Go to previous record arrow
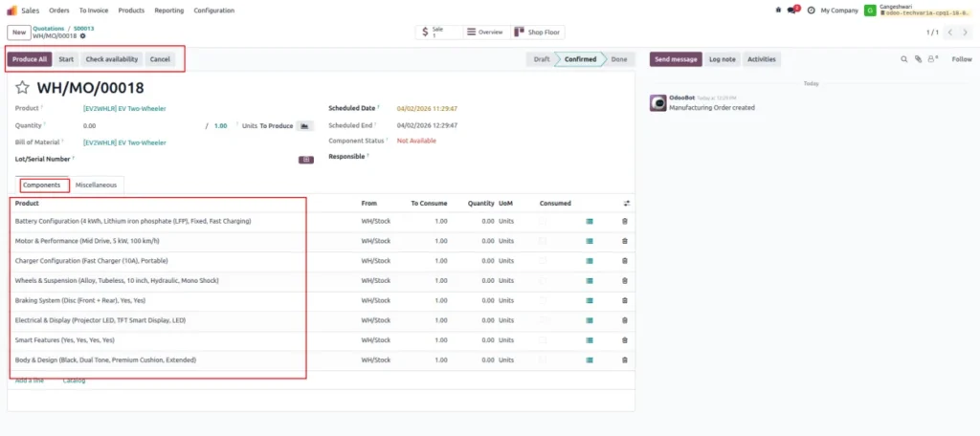Image resolution: width=980 pixels, height=436 pixels. 950,32
